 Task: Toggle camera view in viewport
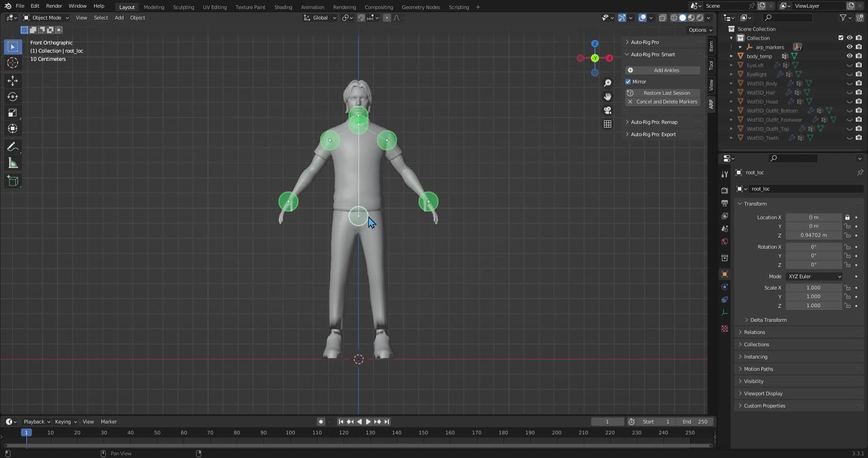[x=608, y=110]
